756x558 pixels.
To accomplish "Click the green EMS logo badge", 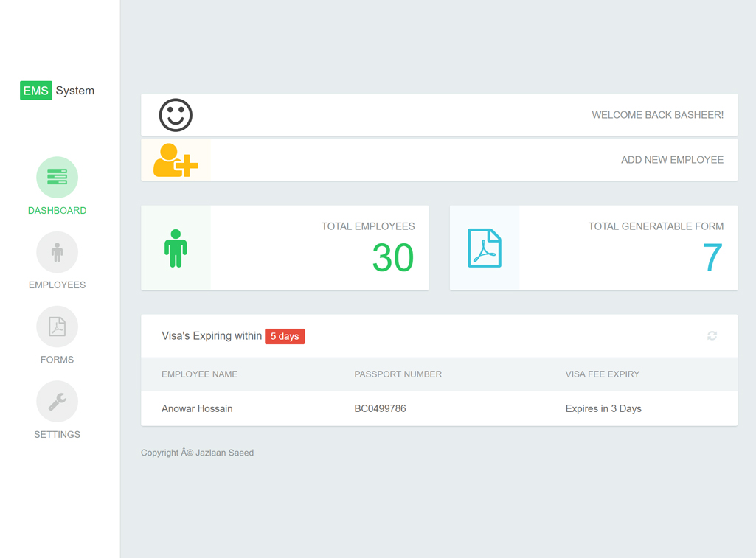I will [x=35, y=91].
